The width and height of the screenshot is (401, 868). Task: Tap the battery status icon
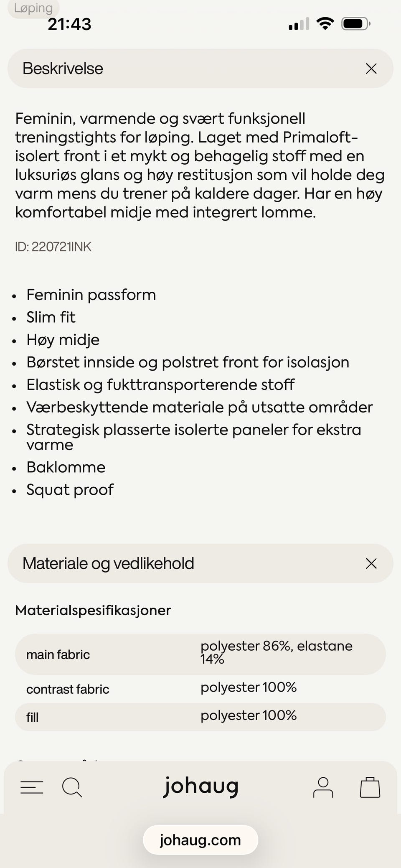coord(356,24)
